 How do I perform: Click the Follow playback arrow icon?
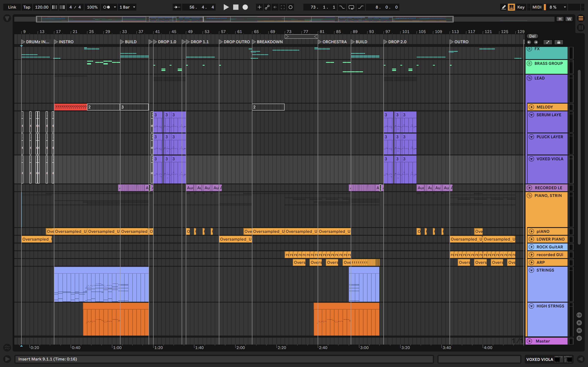(177, 7)
